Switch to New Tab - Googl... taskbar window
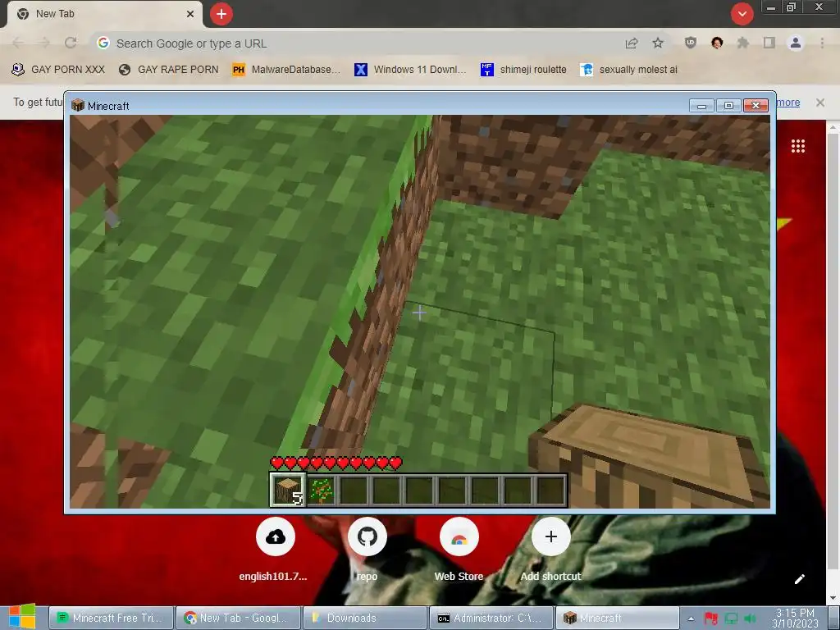840x630 pixels. [239, 618]
